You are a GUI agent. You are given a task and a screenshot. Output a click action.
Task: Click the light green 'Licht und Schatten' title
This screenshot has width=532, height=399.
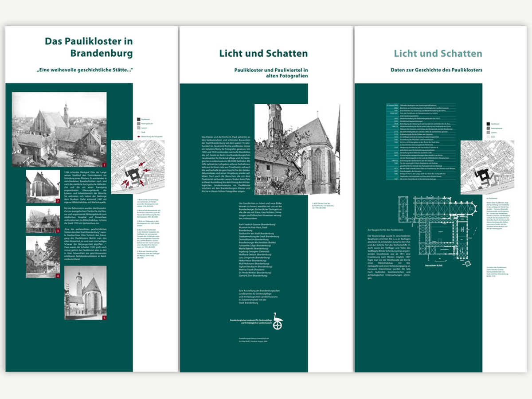tap(438, 54)
